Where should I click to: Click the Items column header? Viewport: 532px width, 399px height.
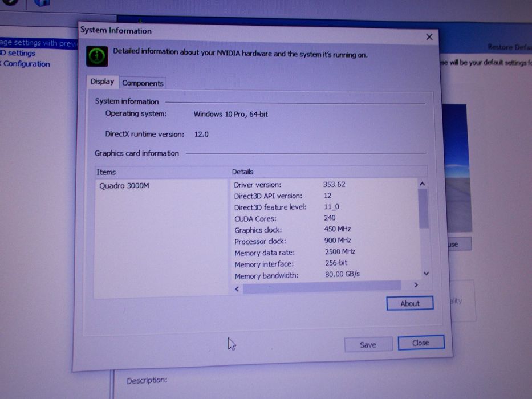coord(161,172)
